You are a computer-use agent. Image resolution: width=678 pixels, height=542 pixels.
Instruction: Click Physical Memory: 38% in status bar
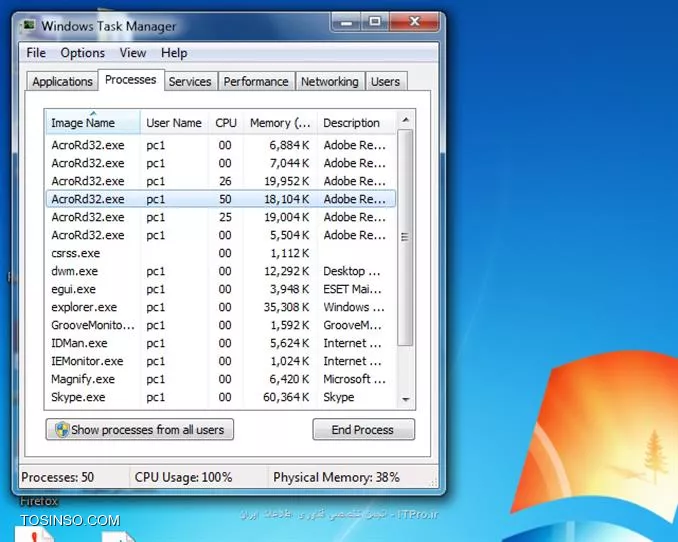pos(336,477)
